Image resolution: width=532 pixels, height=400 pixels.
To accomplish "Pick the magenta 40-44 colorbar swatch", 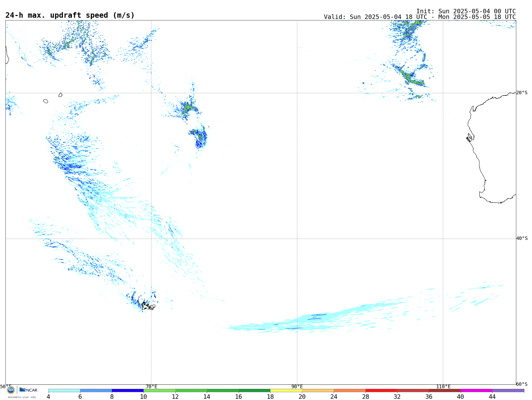I will coord(476,390).
